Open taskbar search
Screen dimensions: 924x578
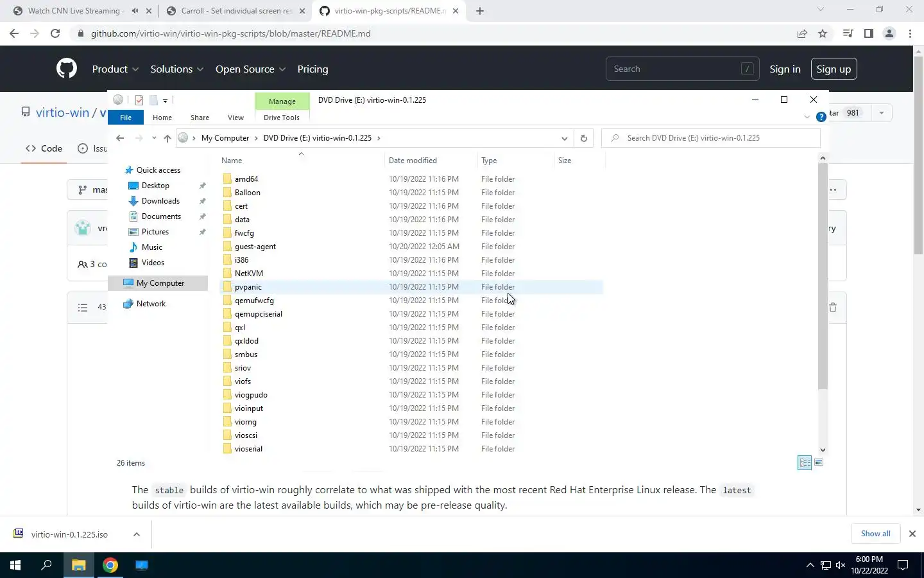click(46, 565)
